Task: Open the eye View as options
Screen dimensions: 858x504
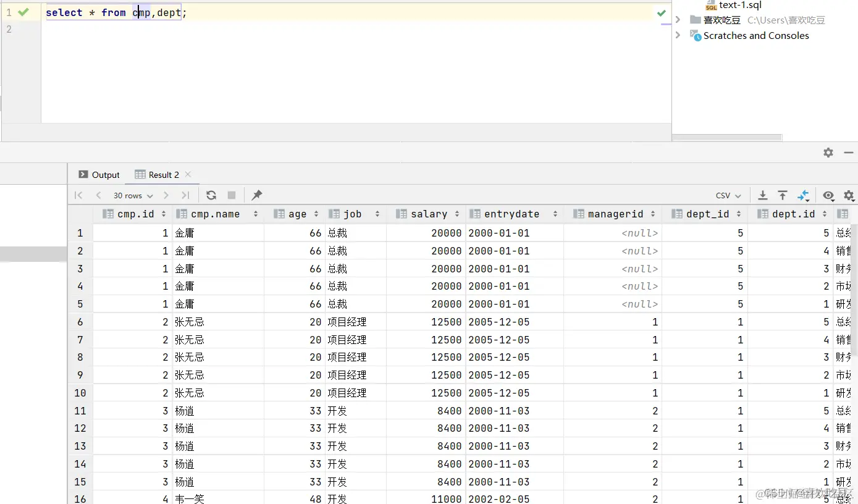Action: pyautogui.click(x=828, y=195)
